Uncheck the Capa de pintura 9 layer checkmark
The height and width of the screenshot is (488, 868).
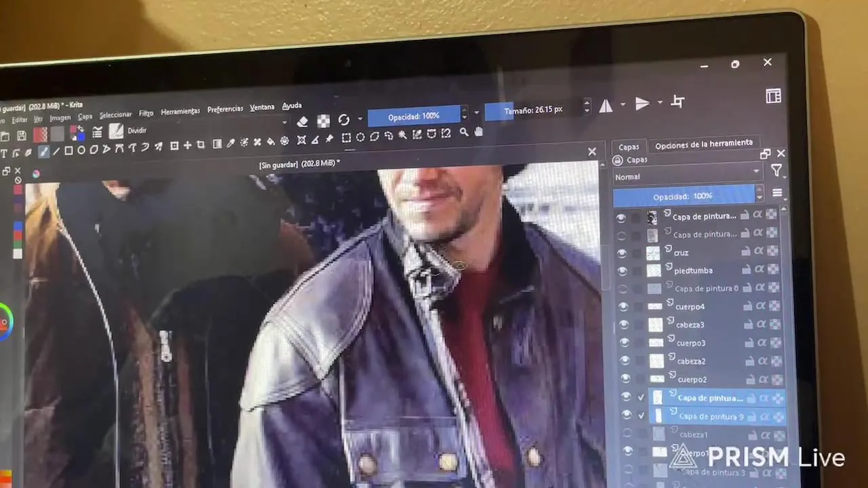point(642,415)
